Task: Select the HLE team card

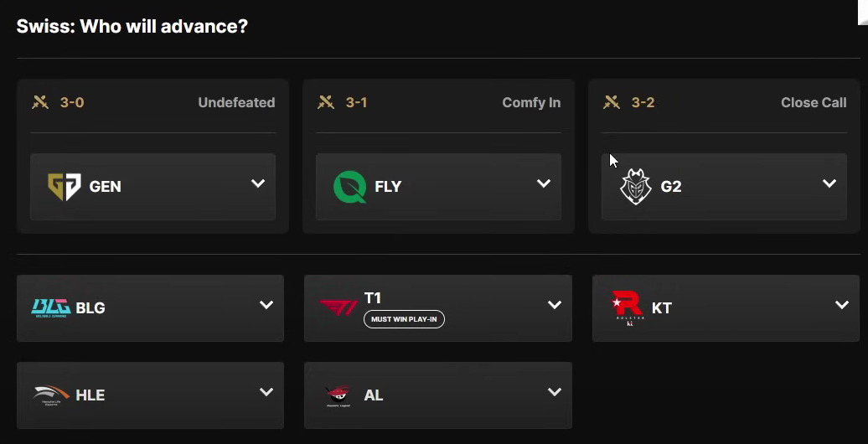Action: [x=150, y=395]
